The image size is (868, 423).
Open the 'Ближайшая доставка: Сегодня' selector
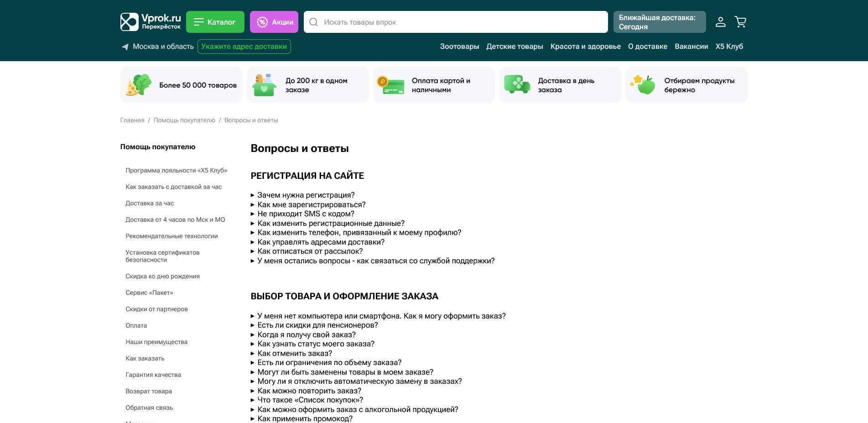click(659, 21)
